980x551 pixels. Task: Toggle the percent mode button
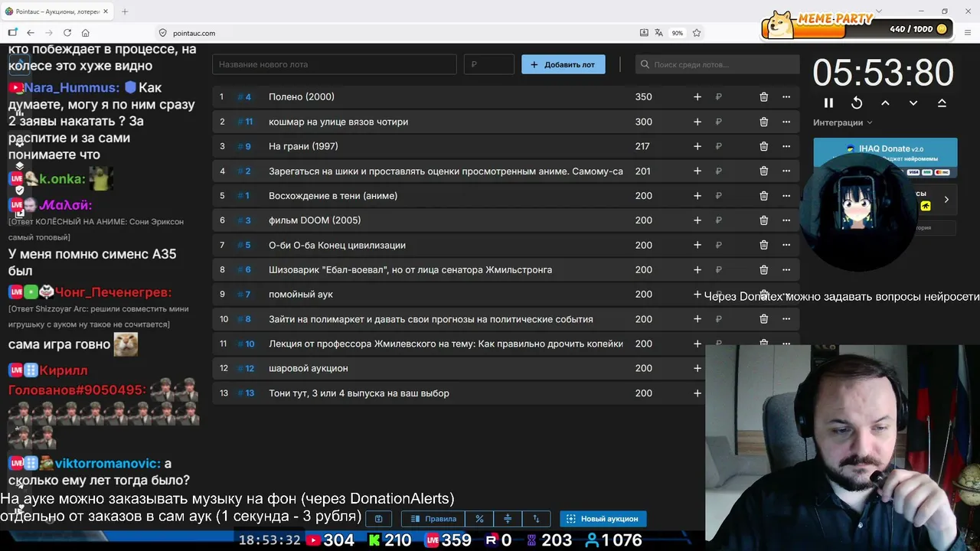[x=479, y=519]
